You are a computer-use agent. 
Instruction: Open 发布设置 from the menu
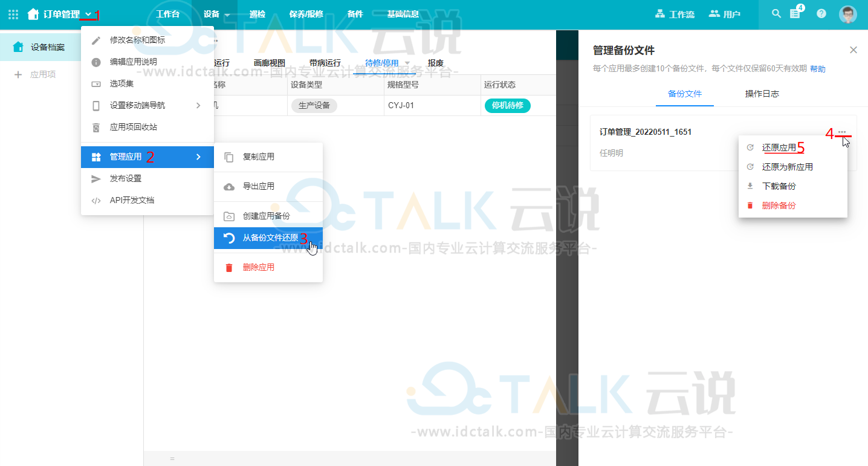tap(147, 178)
